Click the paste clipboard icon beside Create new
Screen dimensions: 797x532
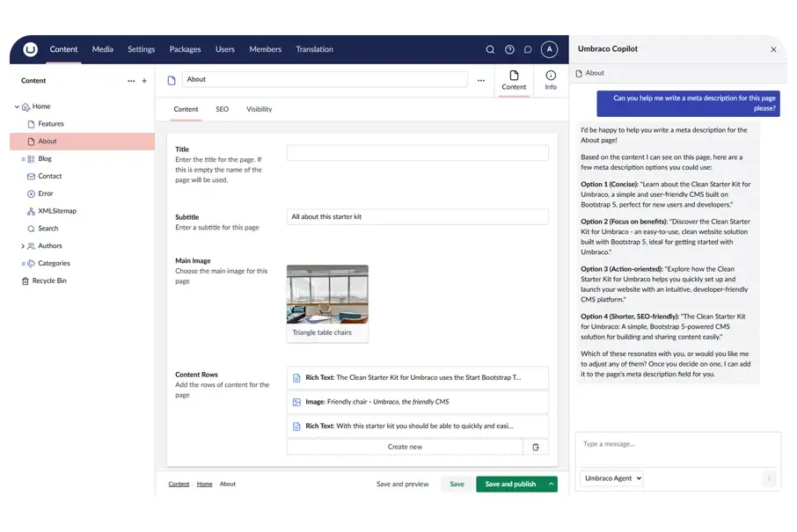click(536, 448)
